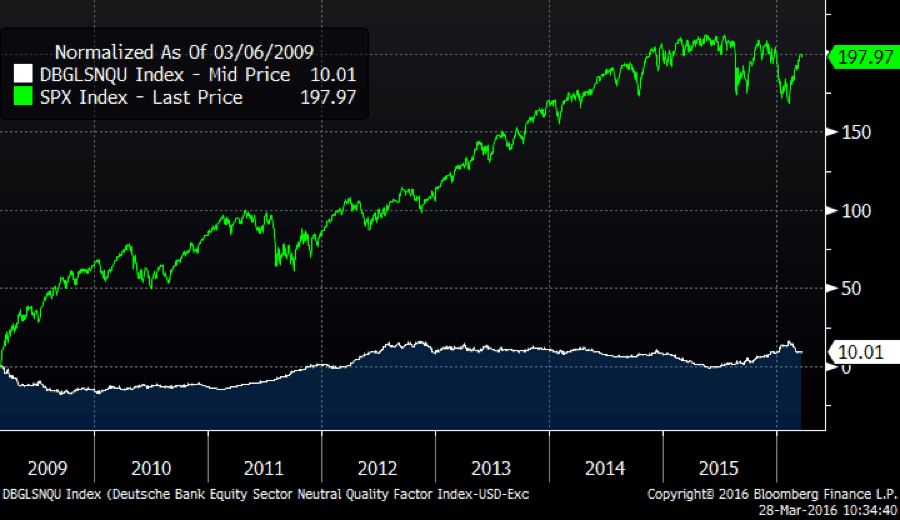Click the 2012 x-axis year label
Viewport: 900px width, 520px height.
tap(378, 468)
